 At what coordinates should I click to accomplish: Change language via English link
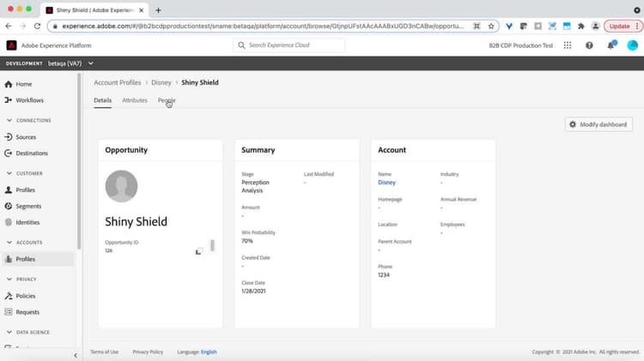tap(209, 352)
